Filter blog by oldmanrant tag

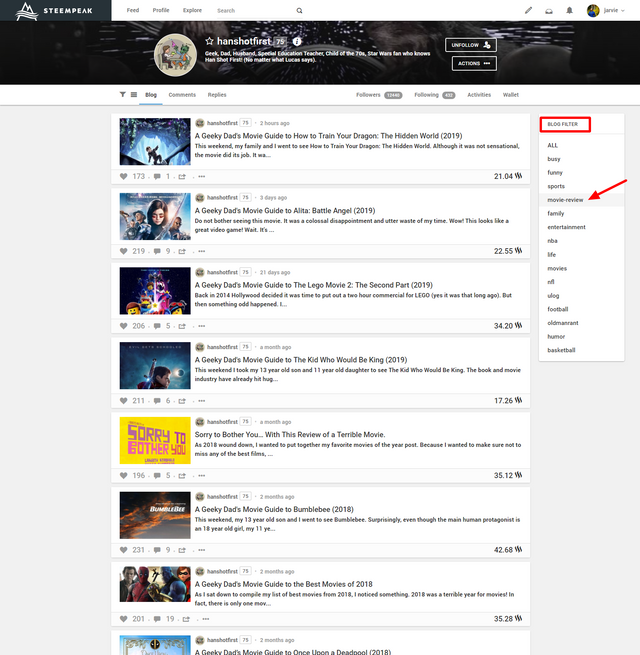563,323
